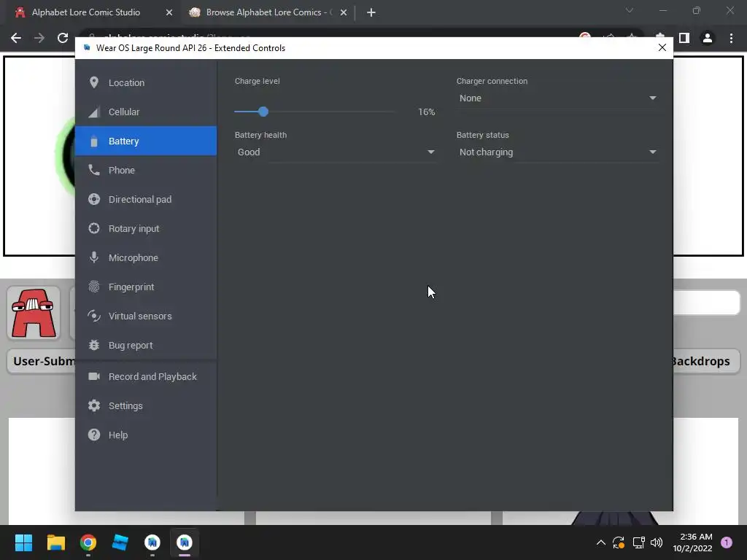Open the Charger connection dropdown
The image size is (747, 560).
tap(557, 98)
